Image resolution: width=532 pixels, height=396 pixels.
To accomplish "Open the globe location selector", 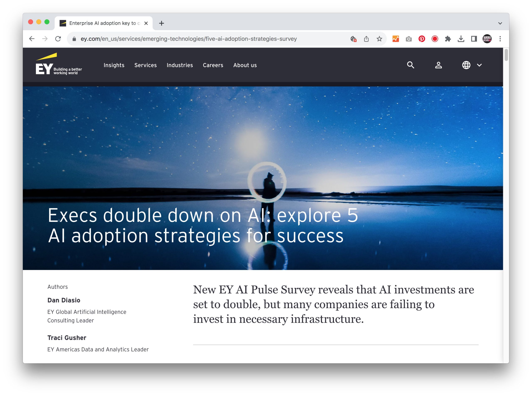I will pos(466,65).
